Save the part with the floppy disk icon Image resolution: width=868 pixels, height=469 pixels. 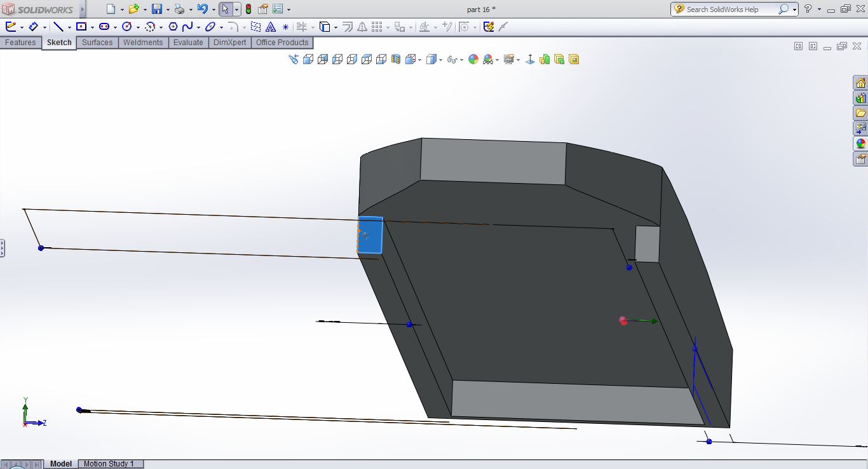pos(156,9)
